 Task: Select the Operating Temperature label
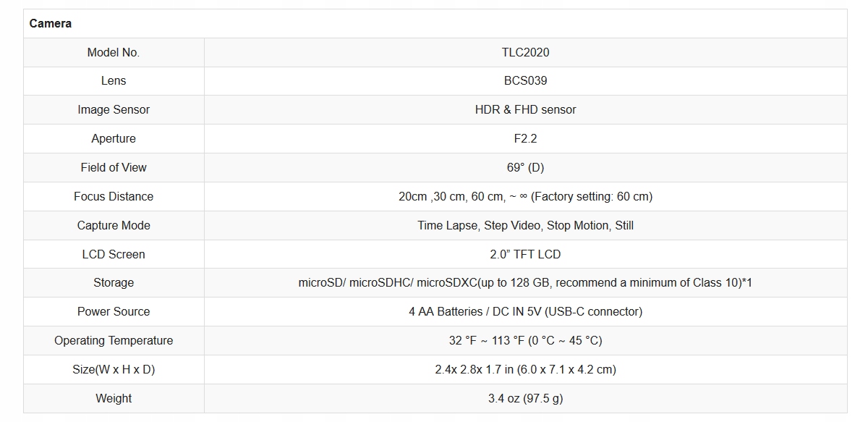(x=114, y=341)
